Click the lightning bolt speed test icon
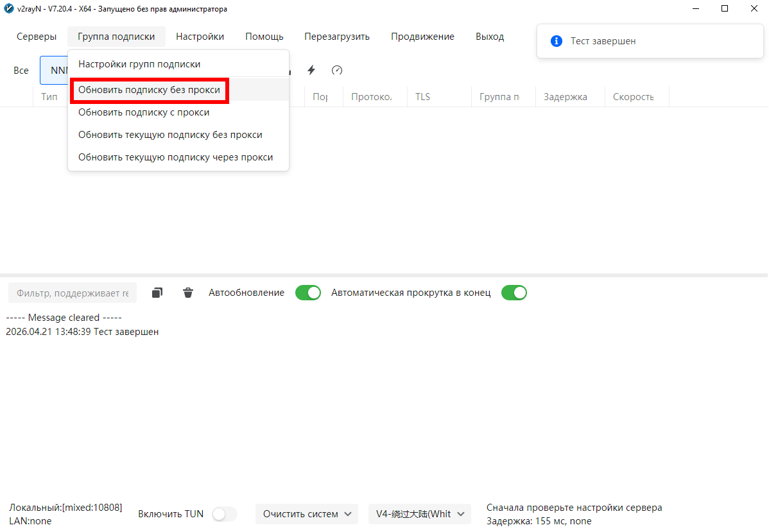The height and width of the screenshot is (532, 769). coord(311,70)
